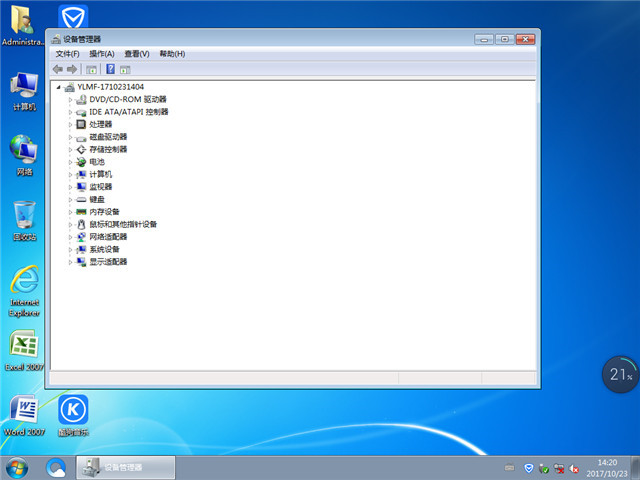
Task: Open the 帮助(H) menu
Action: 172,54
